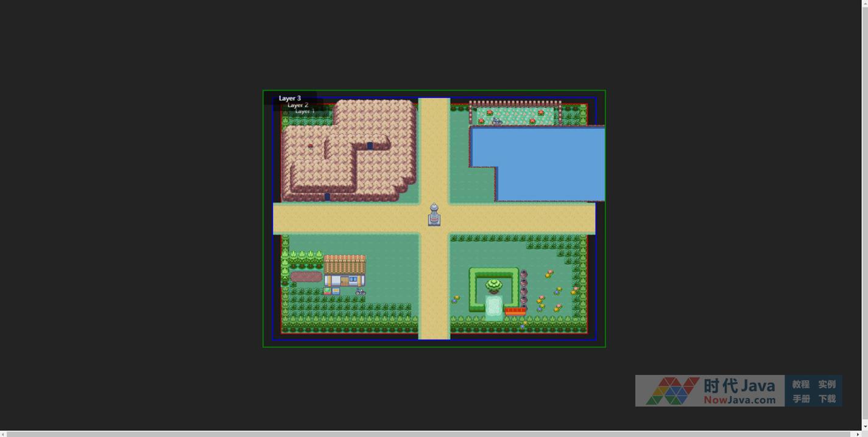This screenshot has height=437, width=868.
Task: Click the orange bench near the hedge
Action: [x=515, y=311]
